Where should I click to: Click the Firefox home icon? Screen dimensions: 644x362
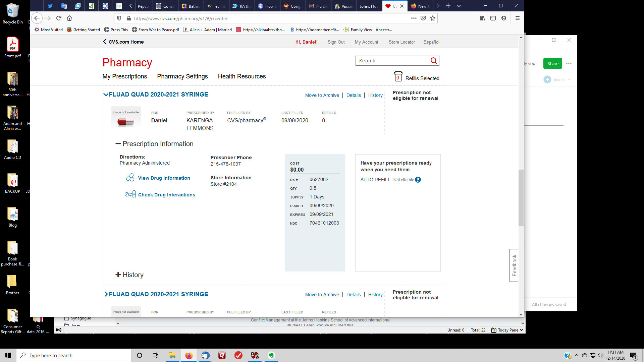point(69,18)
